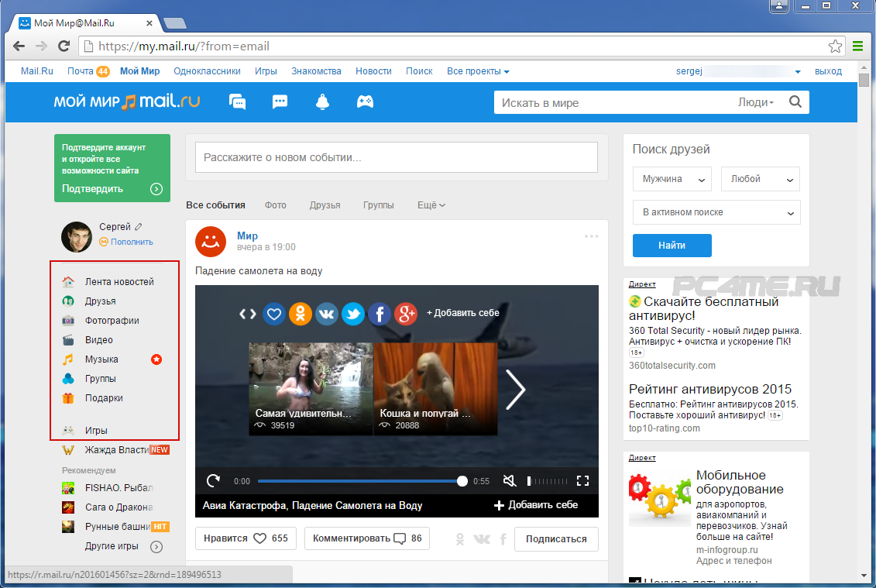Open Мужчина gender dropdown
The width and height of the screenshot is (876, 588).
[x=672, y=180]
